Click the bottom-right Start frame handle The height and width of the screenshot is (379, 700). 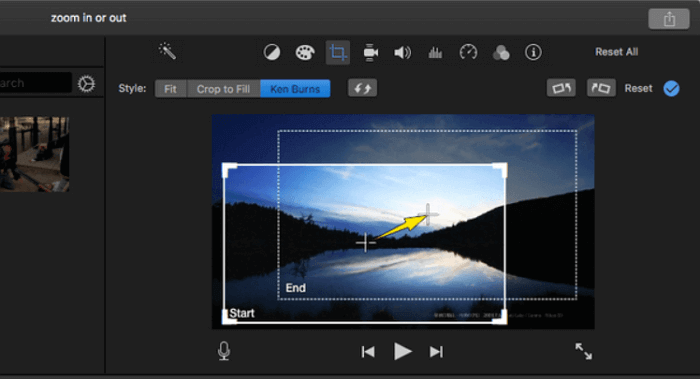coord(500,317)
